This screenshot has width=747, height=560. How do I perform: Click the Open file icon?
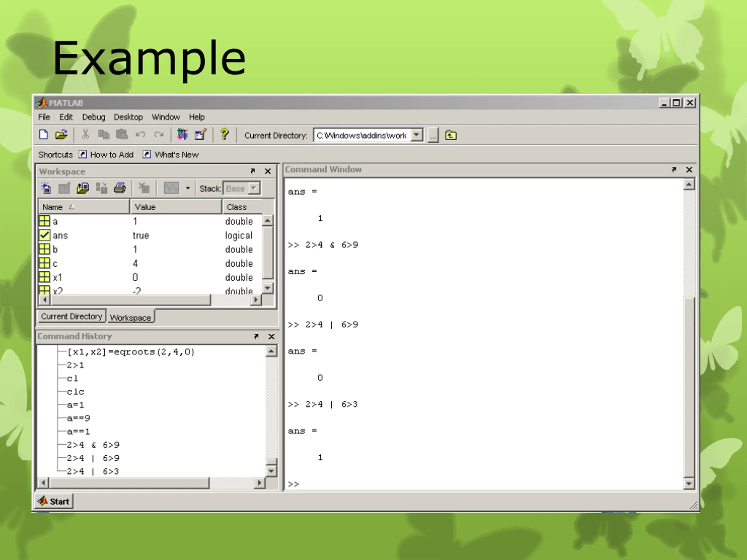(x=62, y=135)
